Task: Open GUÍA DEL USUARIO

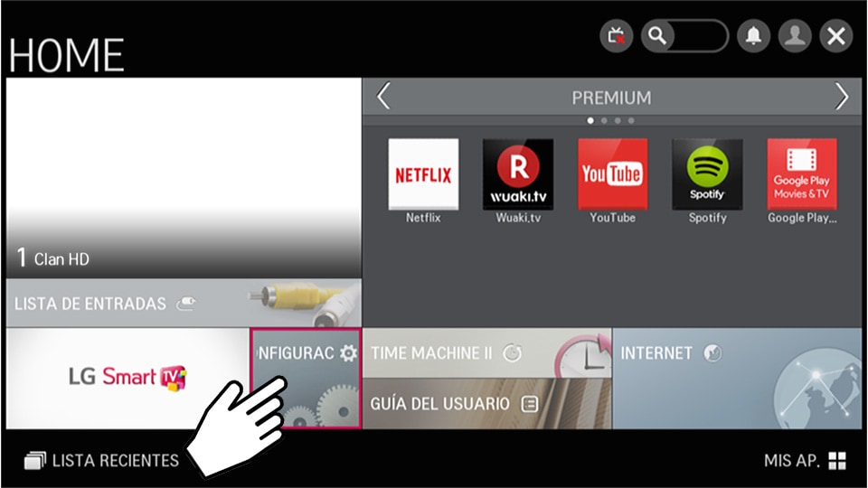Action: 487,404
